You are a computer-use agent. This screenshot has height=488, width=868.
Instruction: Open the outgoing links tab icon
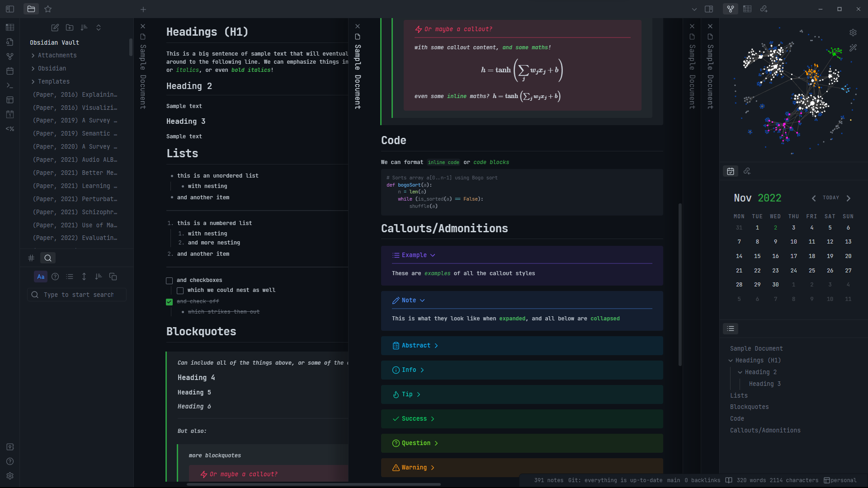[764, 9]
